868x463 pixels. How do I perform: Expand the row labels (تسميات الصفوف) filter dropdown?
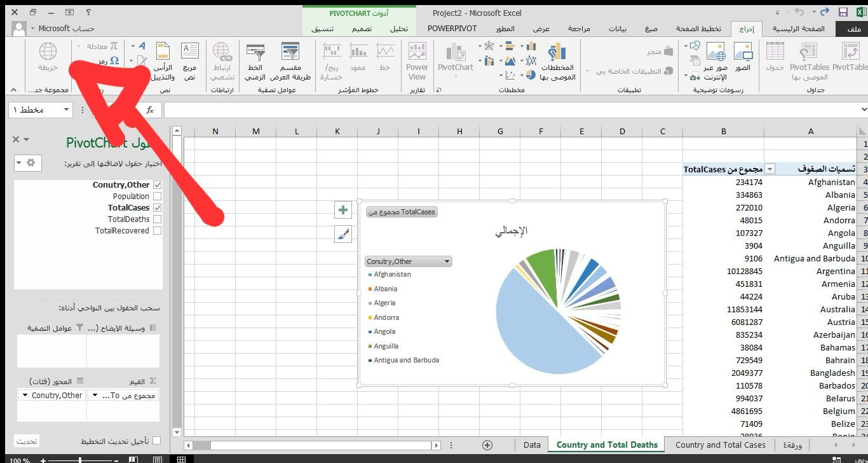pyautogui.click(x=770, y=169)
